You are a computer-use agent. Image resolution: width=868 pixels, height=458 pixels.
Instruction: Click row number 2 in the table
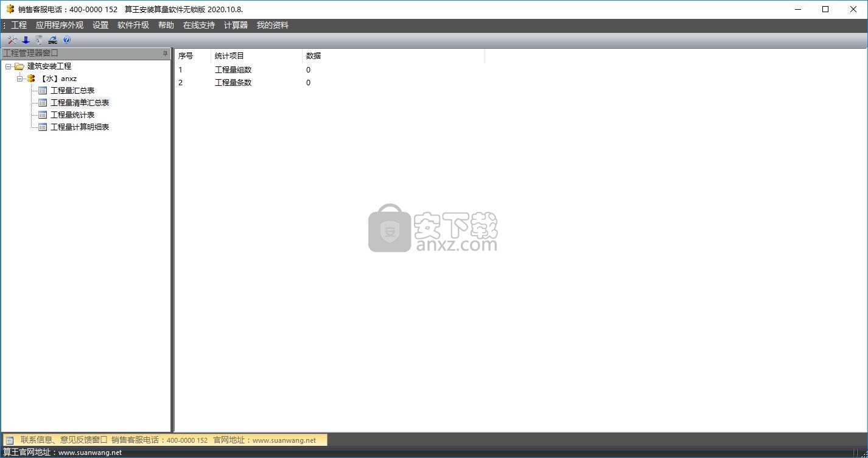[180, 83]
